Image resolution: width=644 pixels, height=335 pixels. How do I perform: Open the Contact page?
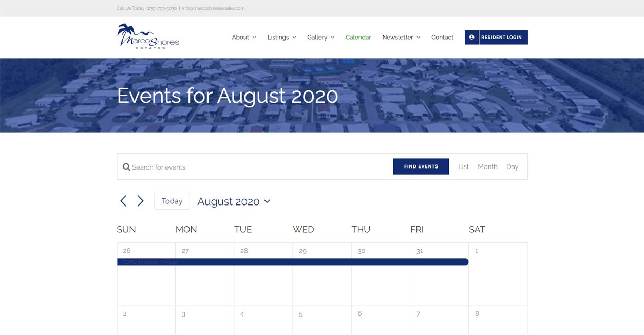pos(442,38)
